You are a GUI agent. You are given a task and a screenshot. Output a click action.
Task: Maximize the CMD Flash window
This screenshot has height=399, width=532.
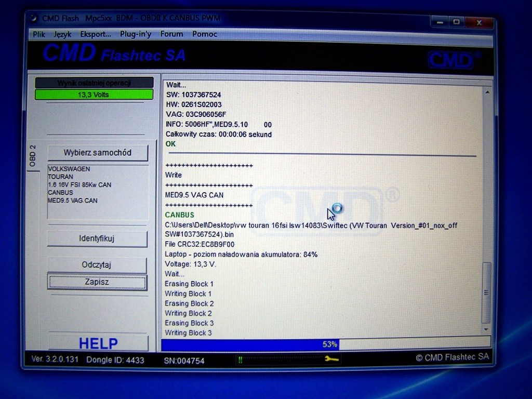[456, 22]
